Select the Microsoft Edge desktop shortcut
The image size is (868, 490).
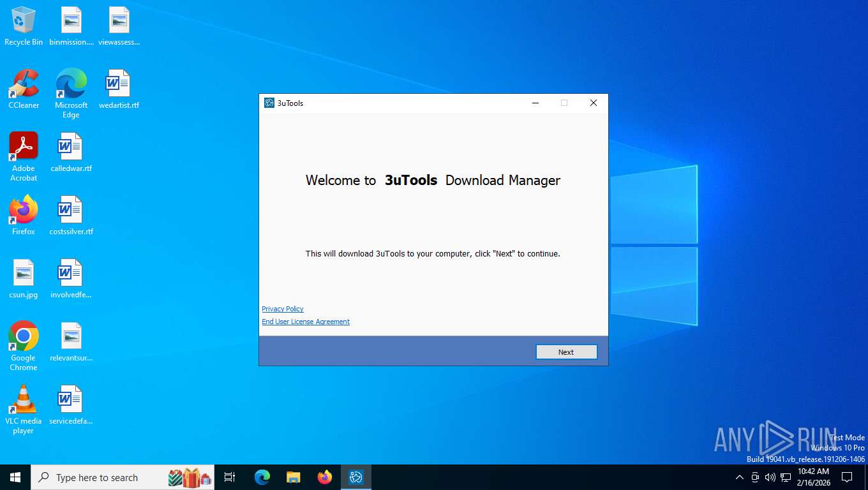tap(71, 93)
